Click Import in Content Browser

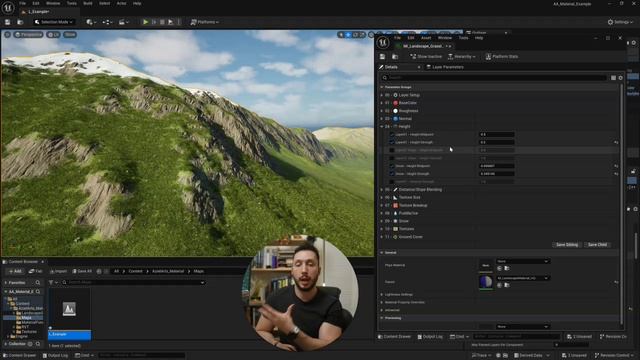tap(58, 271)
